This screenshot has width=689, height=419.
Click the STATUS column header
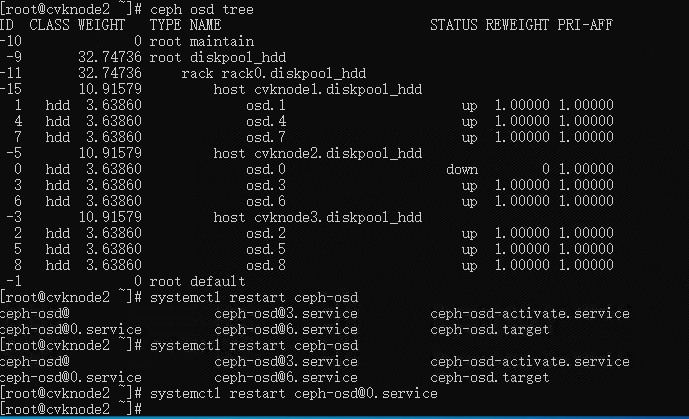coord(454,26)
